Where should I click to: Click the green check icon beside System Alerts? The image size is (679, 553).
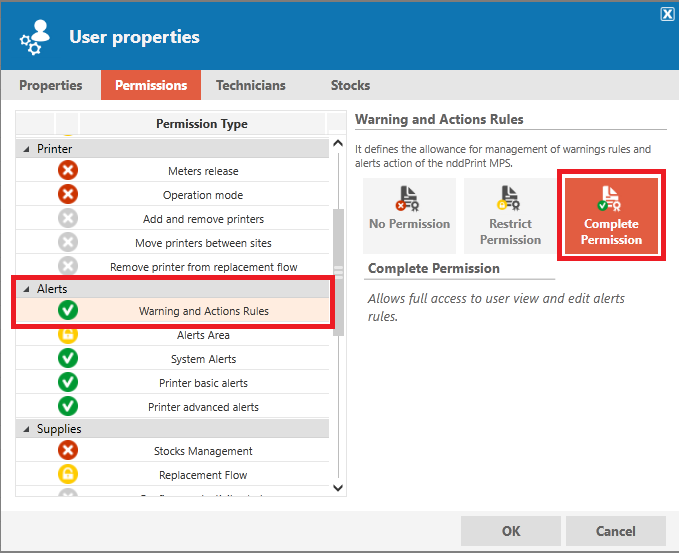[x=68, y=358]
